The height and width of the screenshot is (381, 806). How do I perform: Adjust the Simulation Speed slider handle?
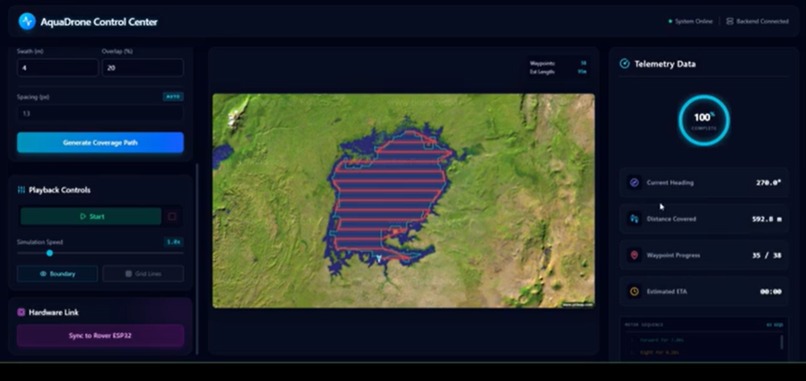[49, 253]
